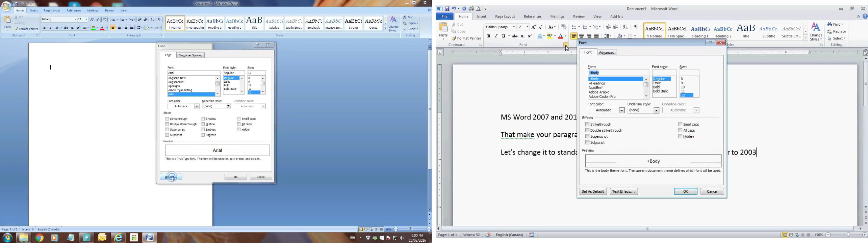Open Underline style dropdown in right Font dialog
The image size is (868, 243).
click(x=656, y=110)
